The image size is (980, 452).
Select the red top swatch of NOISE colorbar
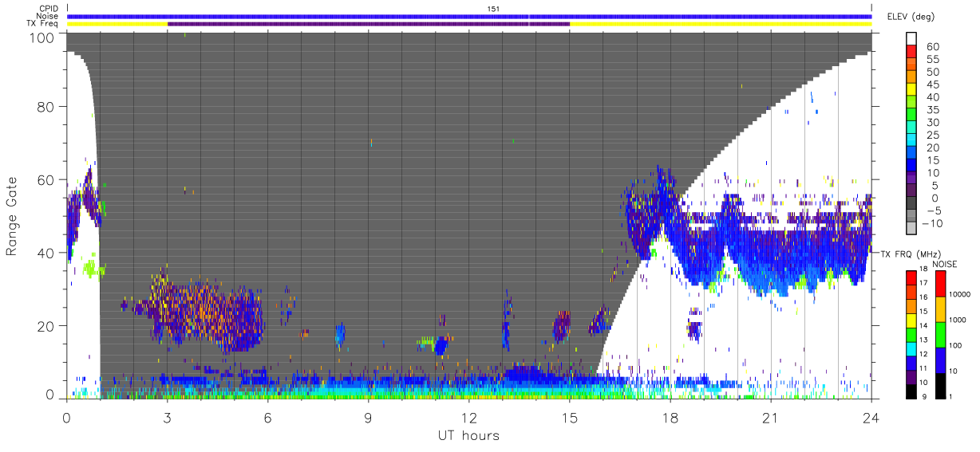click(940, 284)
